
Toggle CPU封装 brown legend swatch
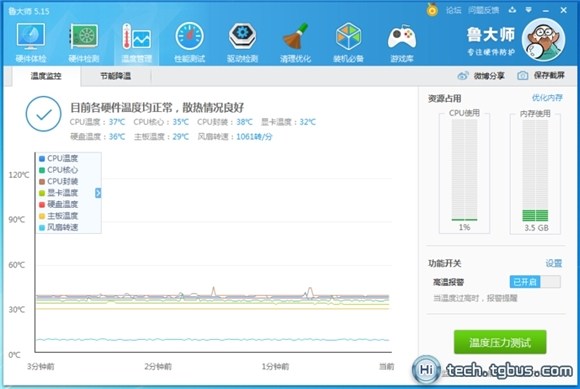pos(42,182)
